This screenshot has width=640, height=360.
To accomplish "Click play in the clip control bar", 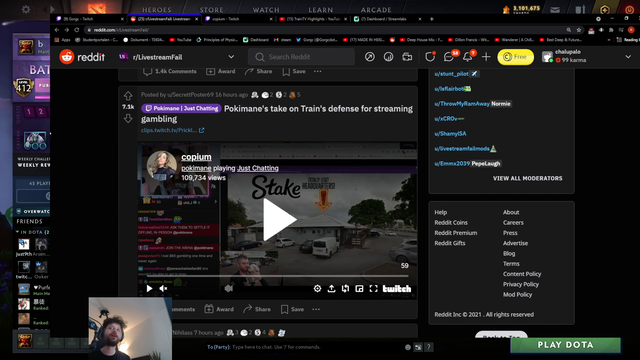I will pos(149,289).
